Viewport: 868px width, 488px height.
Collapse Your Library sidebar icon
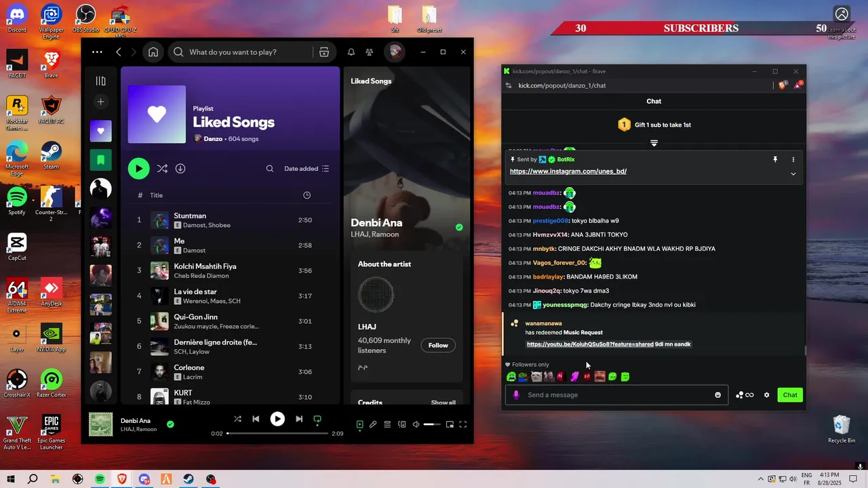(100, 81)
